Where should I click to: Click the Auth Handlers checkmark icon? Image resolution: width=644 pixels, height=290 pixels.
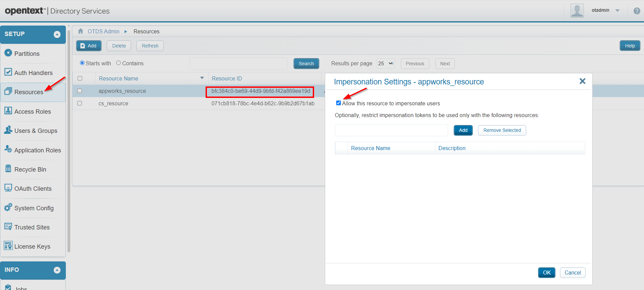pos(8,72)
